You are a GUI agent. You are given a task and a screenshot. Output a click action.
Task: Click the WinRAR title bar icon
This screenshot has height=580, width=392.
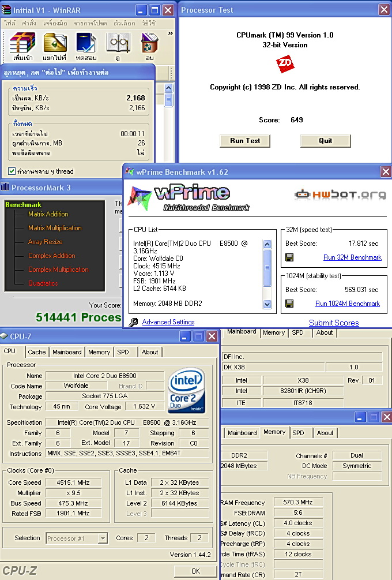[x=6, y=10]
